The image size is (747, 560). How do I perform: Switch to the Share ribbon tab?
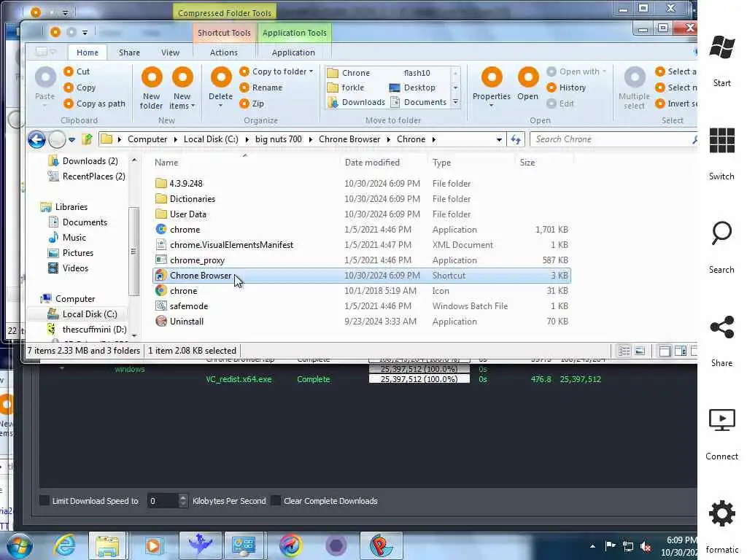point(129,52)
